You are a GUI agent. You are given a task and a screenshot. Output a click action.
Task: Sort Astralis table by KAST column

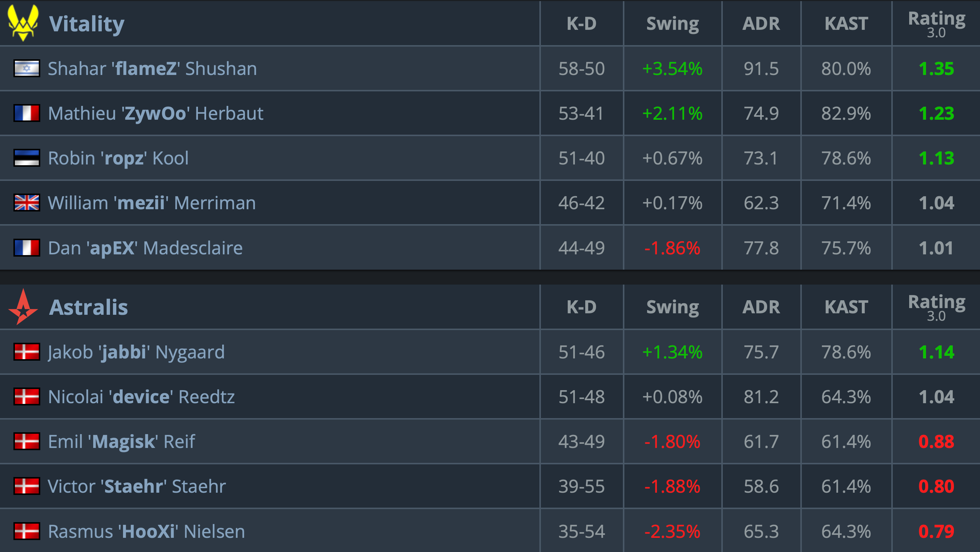click(846, 307)
